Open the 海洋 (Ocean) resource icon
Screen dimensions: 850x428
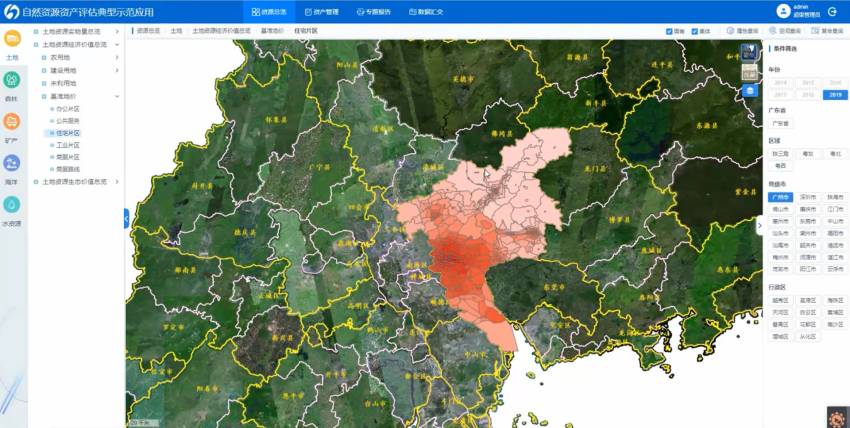tap(12, 164)
